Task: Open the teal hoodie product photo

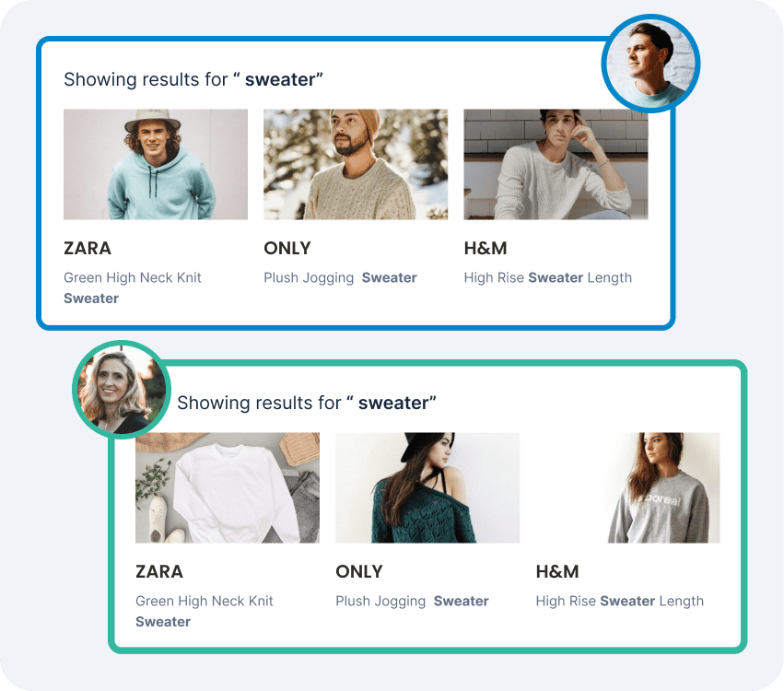Action: [x=156, y=165]
